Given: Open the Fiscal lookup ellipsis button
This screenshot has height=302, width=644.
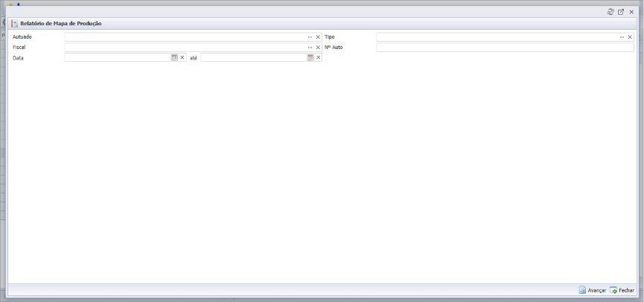Looking at the screenshot, I should pyautogui.click(x=310, y=47).
